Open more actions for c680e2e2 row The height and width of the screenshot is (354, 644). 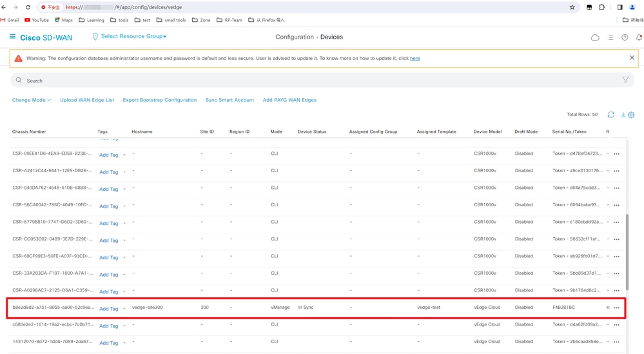pos(616,325)
